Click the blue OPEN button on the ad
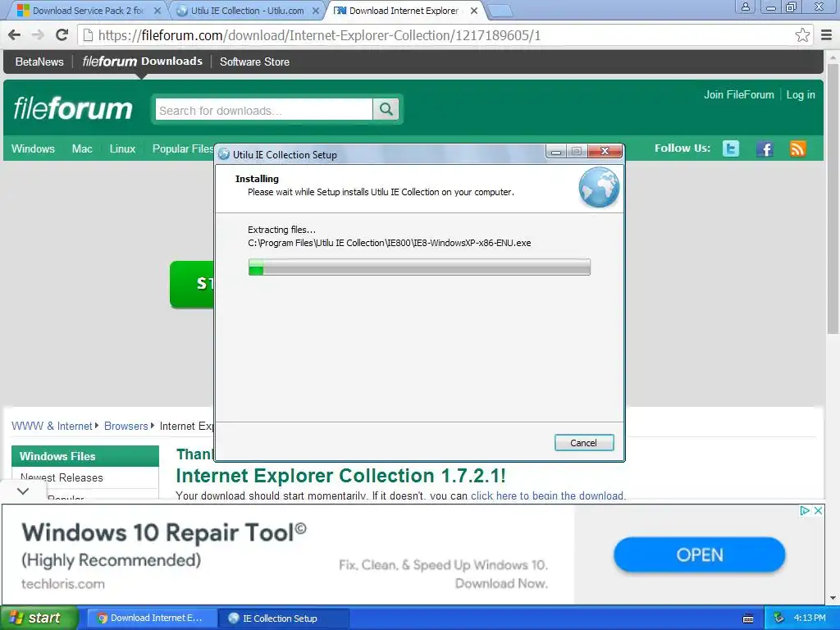Viewport: 840px width, 630px height. tap(699, 555)
